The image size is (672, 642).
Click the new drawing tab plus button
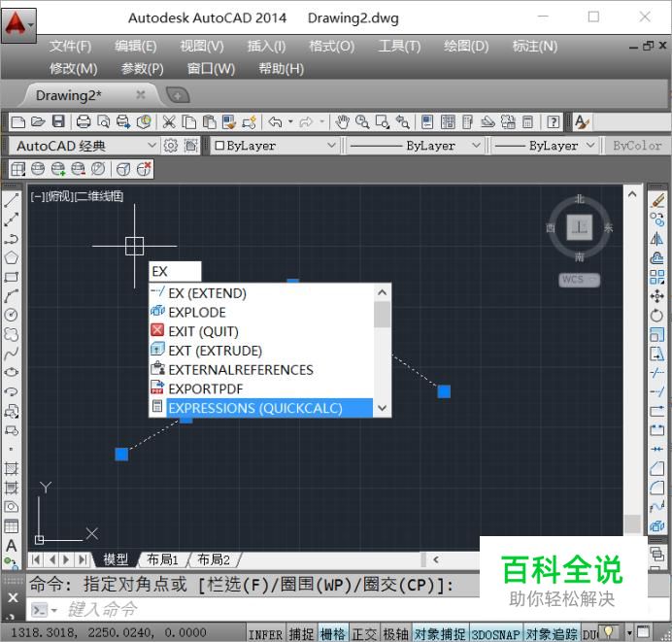tap(178, 95)
